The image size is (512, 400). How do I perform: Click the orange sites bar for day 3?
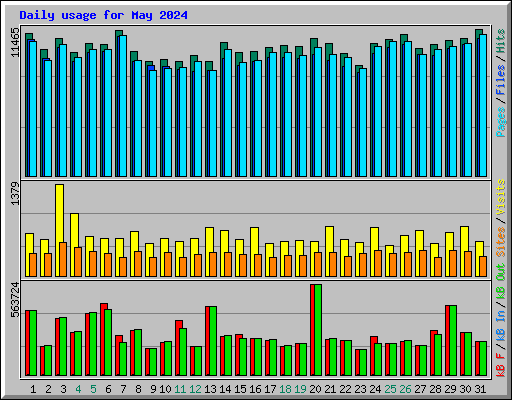coord(63,259)
